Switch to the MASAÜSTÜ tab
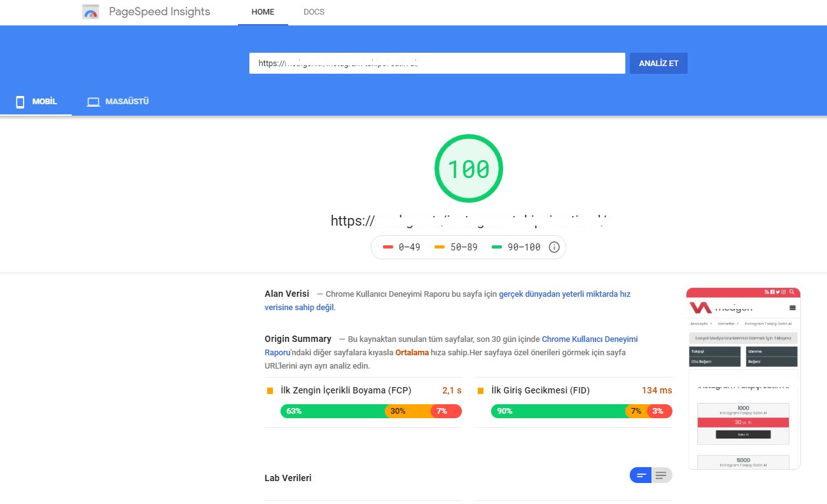 118,102
